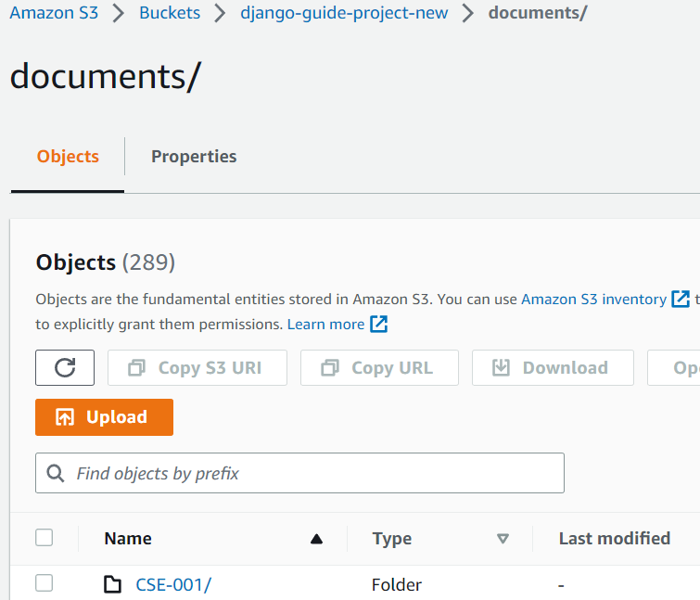
Task: Click the copy icon in Copy URL
Action: coord(330,368)
